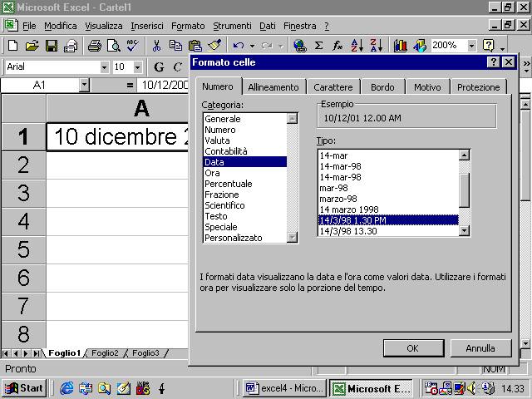
Task: Select the Foglio3 sheet tab
Action: pos(145,353)
